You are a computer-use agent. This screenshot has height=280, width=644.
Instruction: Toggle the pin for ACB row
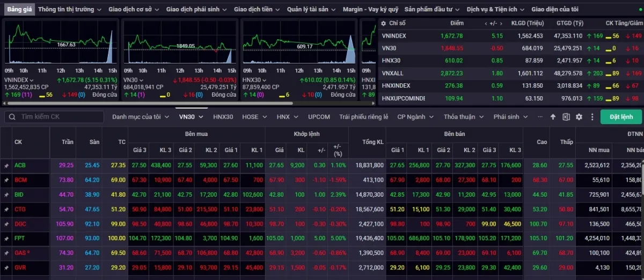6,166
